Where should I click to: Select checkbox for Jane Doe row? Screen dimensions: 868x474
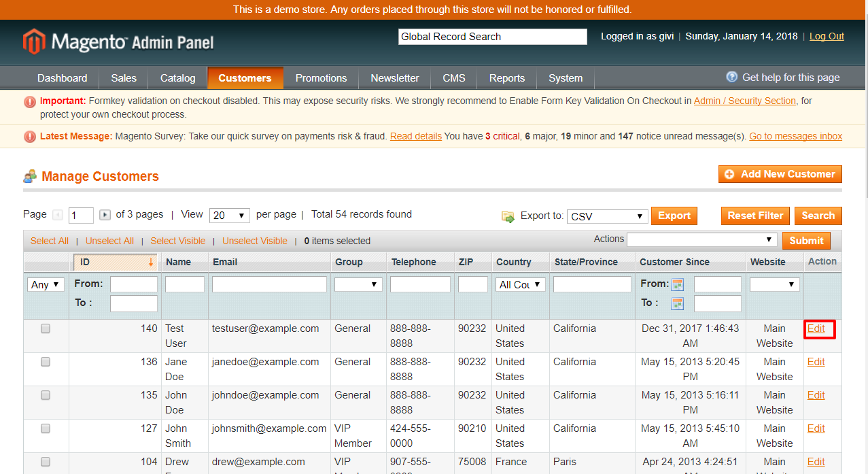46,362
